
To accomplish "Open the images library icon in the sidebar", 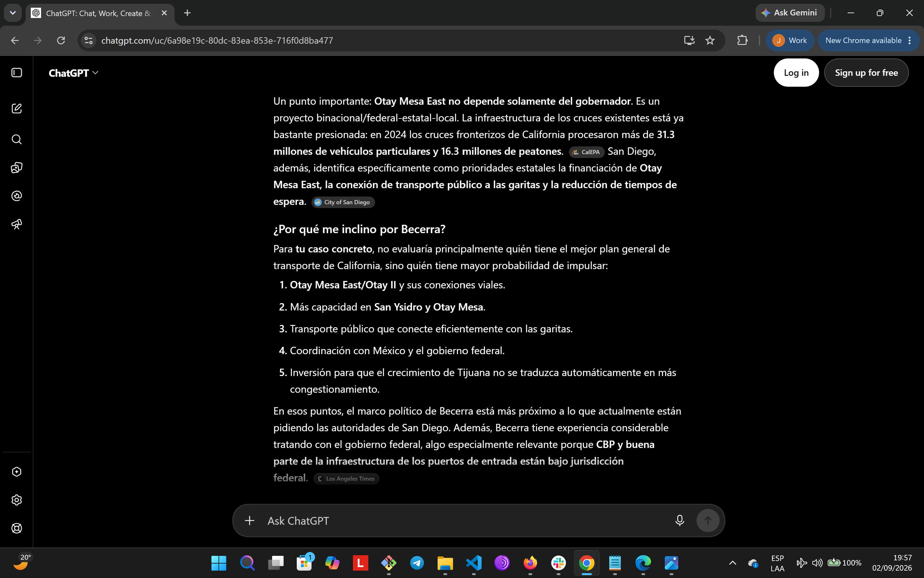I will [17, 167].
